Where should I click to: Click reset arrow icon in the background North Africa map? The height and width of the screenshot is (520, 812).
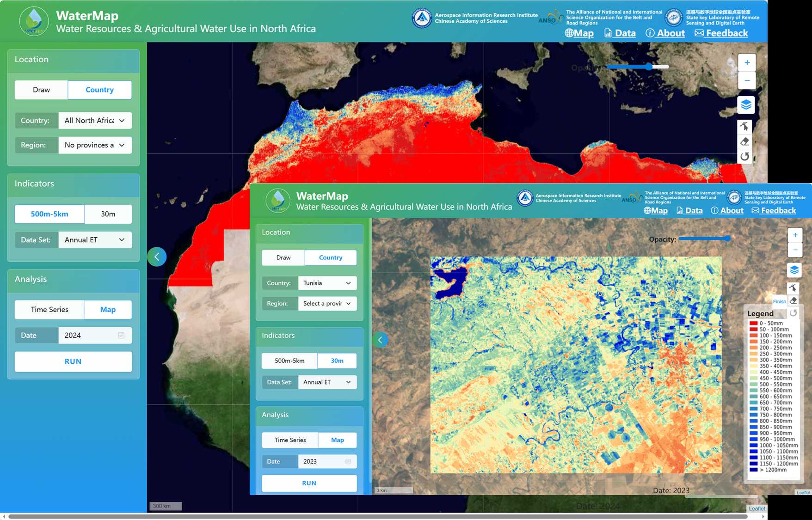(x=744, y=157)
